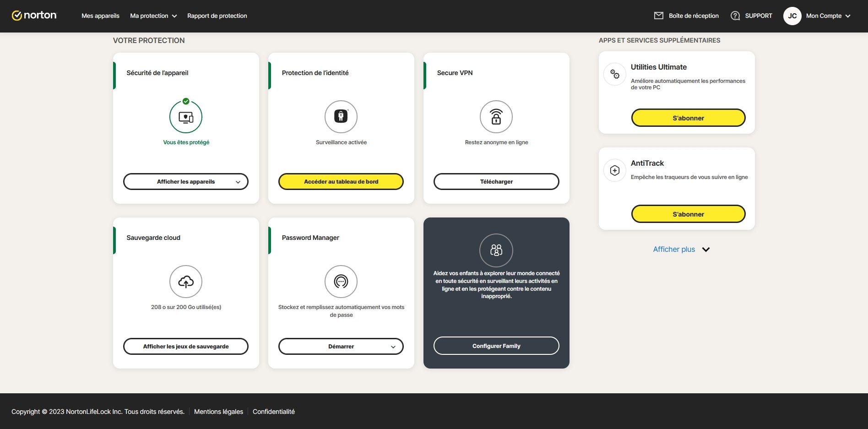This screenshot has height=429, width=868.
Task: Click Utilities Ultimate heading
Action: (659, 67)
